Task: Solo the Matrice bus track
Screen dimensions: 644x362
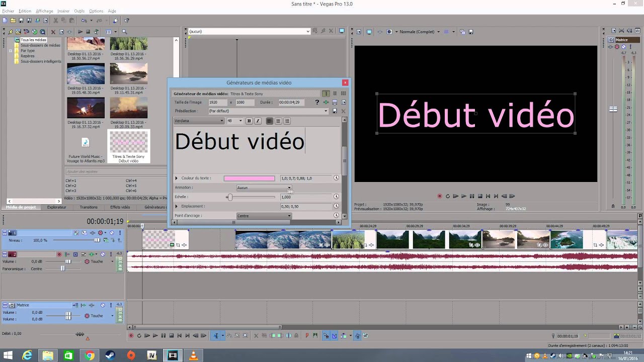Action: tap(112, 305)
